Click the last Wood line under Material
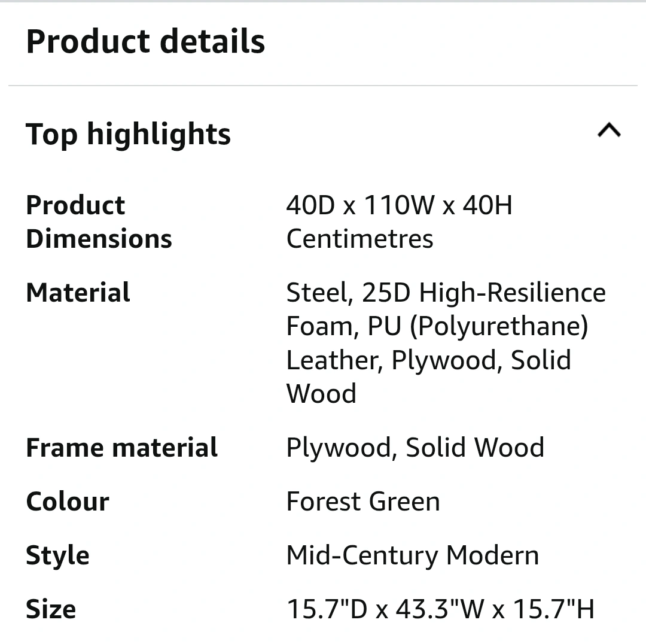 pyautogui.click(x=321, y=394)
